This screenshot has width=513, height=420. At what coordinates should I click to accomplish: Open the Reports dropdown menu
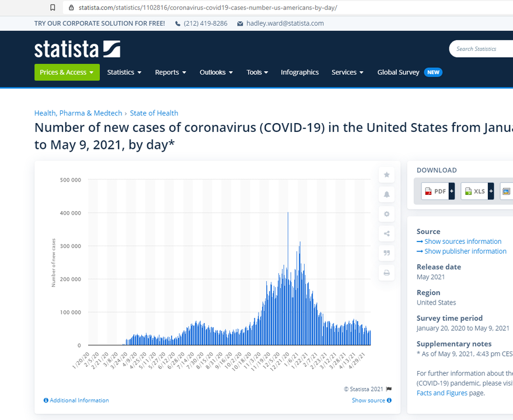point(170,72)
